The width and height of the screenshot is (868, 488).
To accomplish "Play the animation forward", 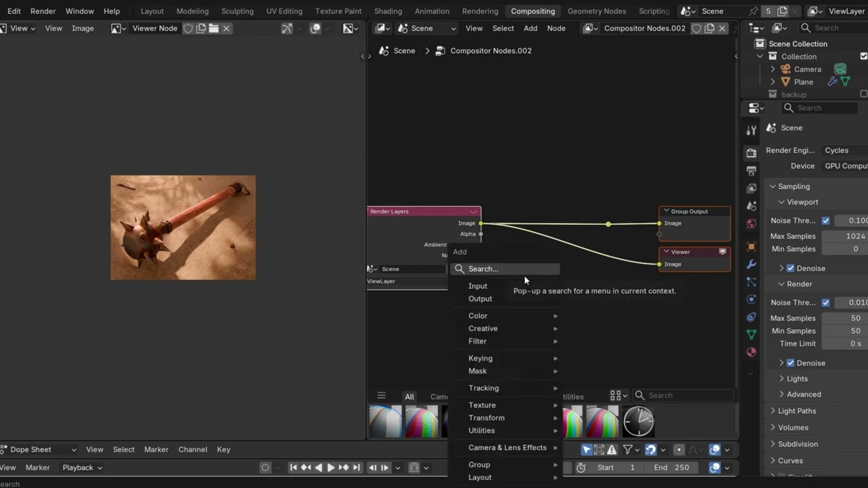I will (331, 468).
